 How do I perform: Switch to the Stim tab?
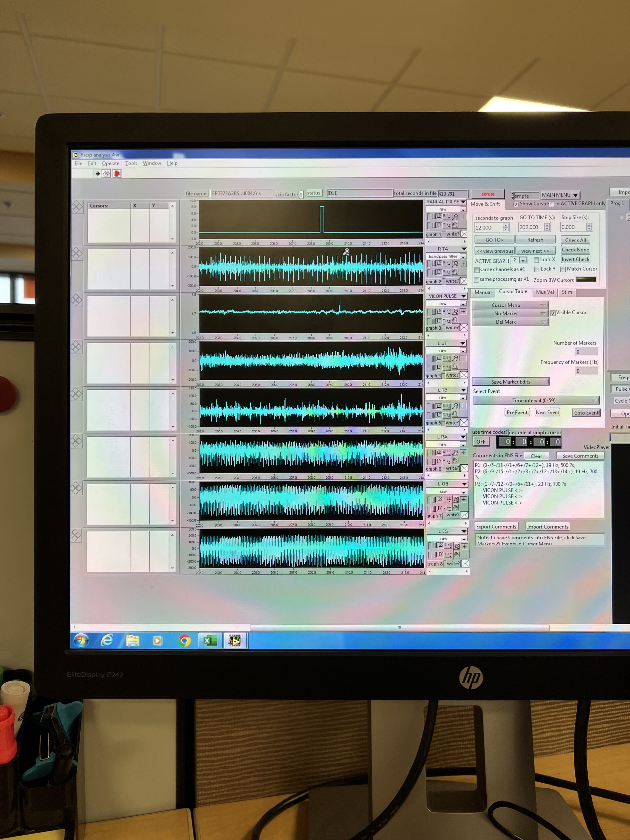(567, 292)
